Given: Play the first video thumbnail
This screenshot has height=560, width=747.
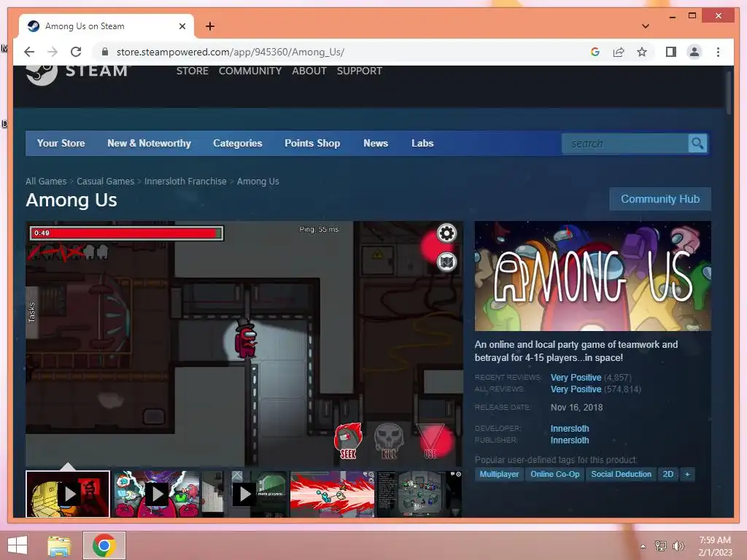Looking at the screenshot, I should click(68, 494).
